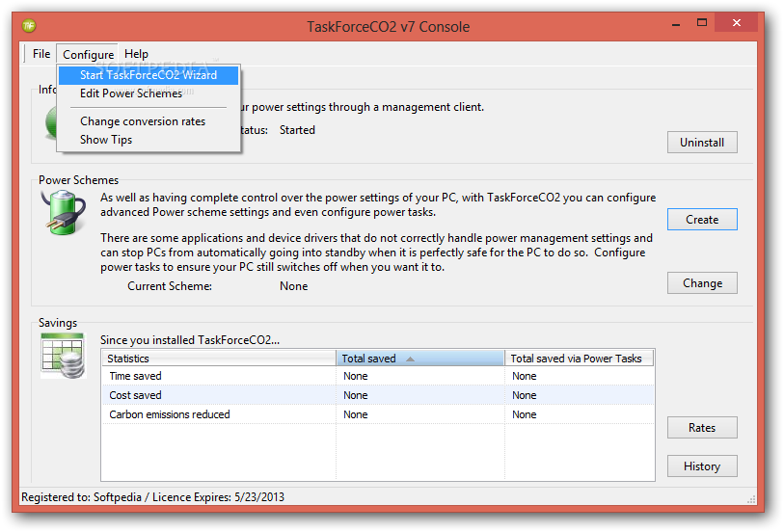Click the Registered to Softpedia status bar text
This screenshot has width=784, height=532.
coord(152,497)
